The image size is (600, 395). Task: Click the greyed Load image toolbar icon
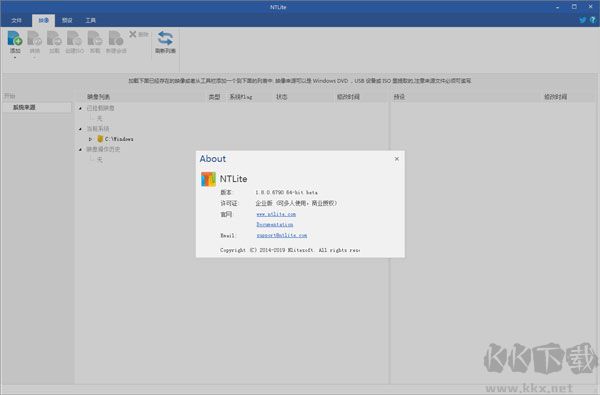click(54, 38)
